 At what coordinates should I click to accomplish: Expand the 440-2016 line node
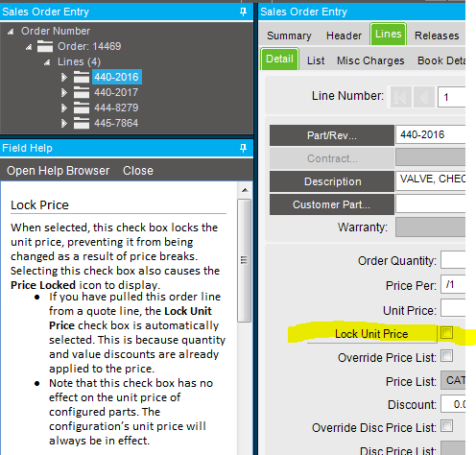point(64,77)
